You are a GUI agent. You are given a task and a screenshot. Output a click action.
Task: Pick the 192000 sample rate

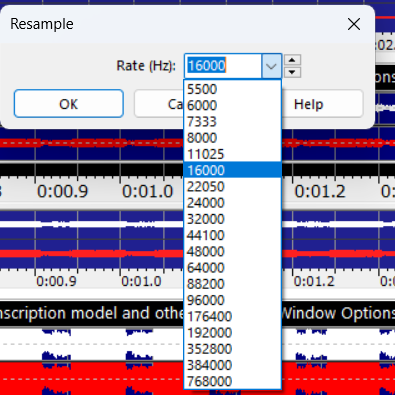pos(232,333)
